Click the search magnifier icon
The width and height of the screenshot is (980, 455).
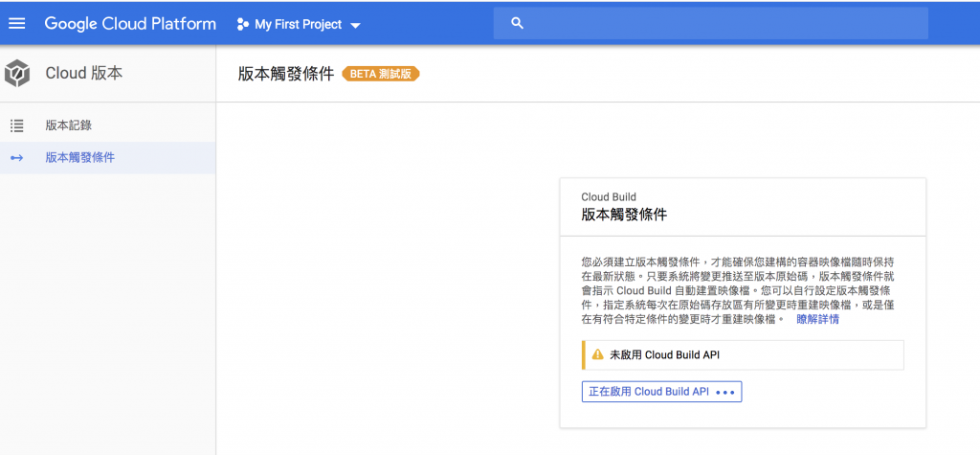[517, 24]
